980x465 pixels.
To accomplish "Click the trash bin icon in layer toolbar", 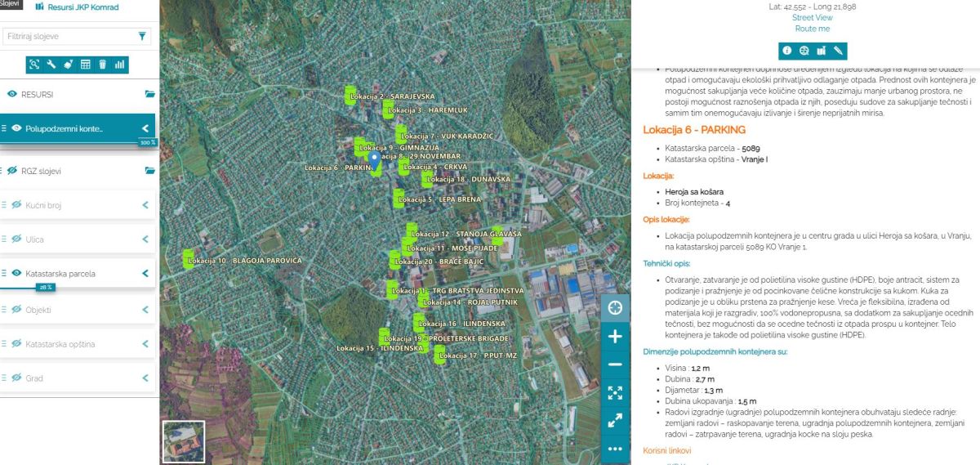I will click(102, 65).
